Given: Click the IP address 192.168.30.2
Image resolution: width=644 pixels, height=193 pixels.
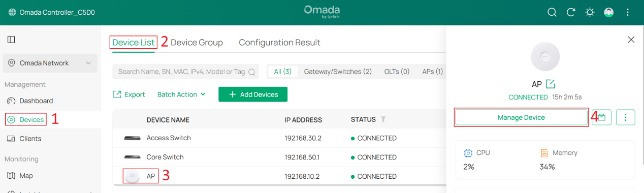Looking at the screenshot, I should pyautogui.click(x=303, y=138).
